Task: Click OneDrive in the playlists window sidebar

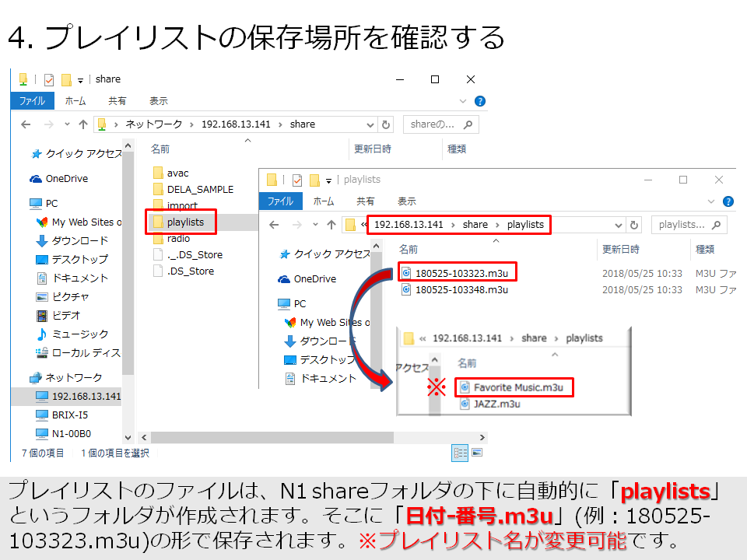Action: coord(314,279)
